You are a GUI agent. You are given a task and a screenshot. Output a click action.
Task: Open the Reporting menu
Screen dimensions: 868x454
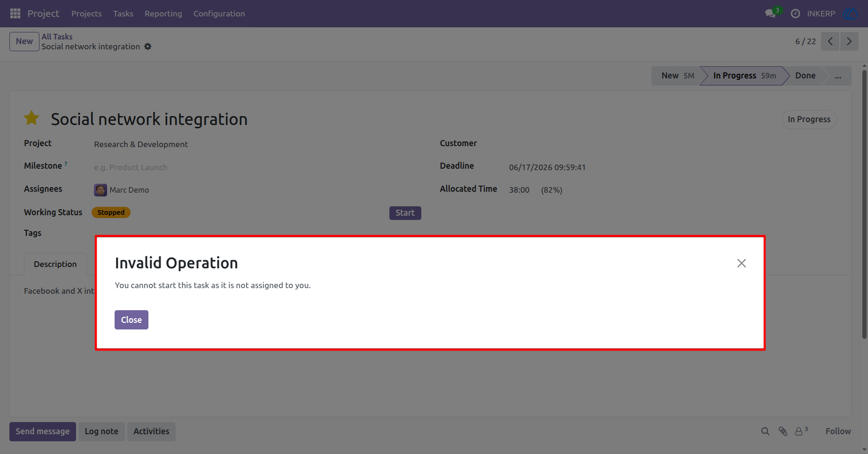(163, 14)
